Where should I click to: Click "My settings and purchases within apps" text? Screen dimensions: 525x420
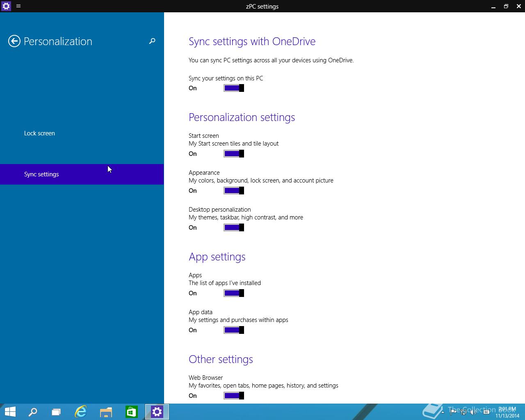[238, 320]
